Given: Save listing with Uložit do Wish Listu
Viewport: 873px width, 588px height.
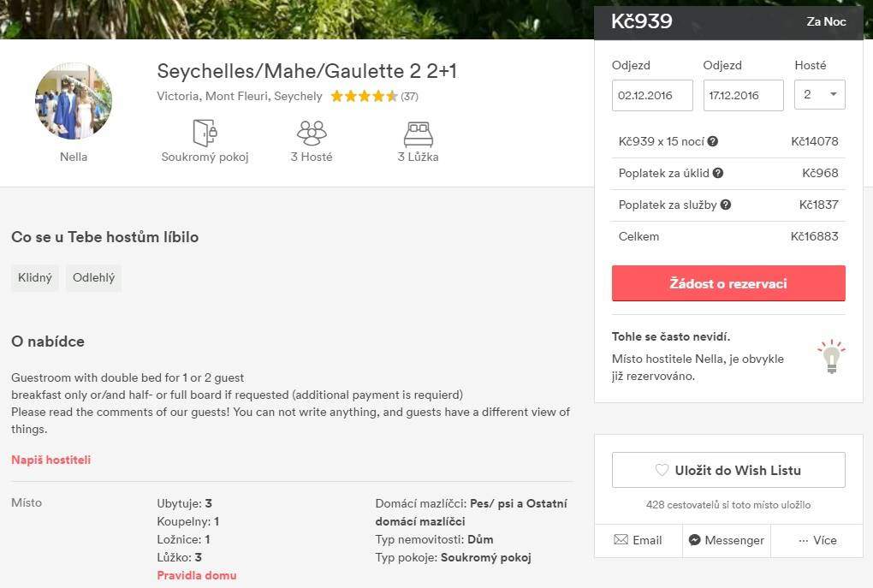Looking at the screenshot, I should 728,470.
